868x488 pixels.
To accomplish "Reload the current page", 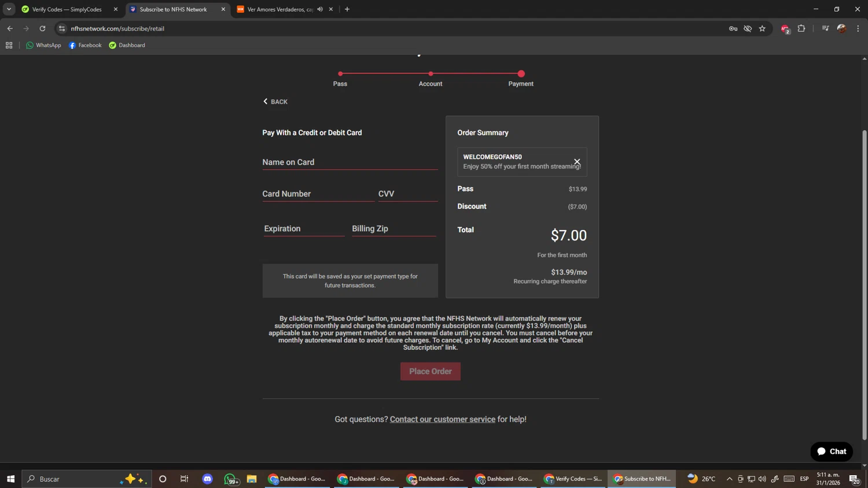I will (42, 28).
